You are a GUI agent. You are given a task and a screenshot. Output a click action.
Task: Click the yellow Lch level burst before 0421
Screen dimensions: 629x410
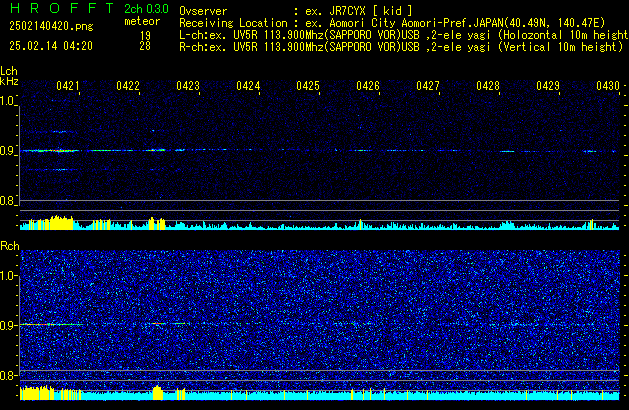[x=61, y=223]
